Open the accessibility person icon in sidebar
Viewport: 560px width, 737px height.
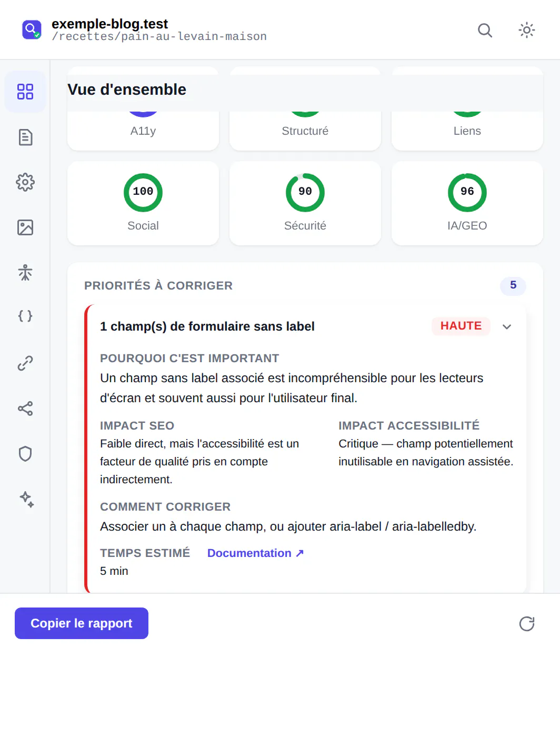pos(25,273)
